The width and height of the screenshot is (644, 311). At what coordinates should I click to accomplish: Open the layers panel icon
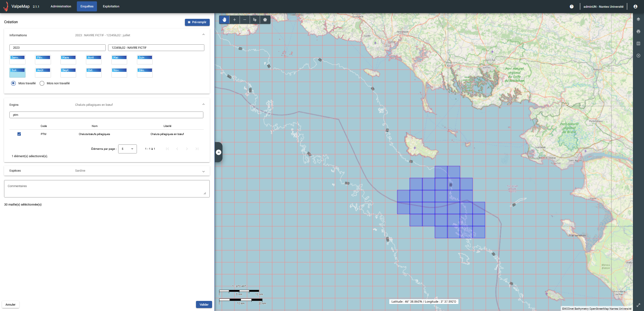638,19
